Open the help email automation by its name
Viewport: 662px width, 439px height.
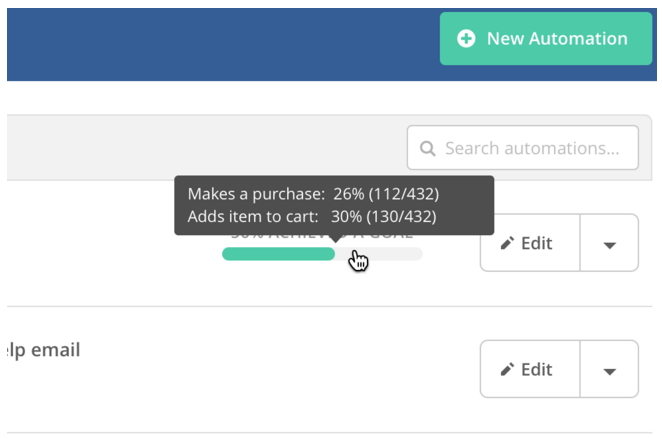(x=43, y=350)
